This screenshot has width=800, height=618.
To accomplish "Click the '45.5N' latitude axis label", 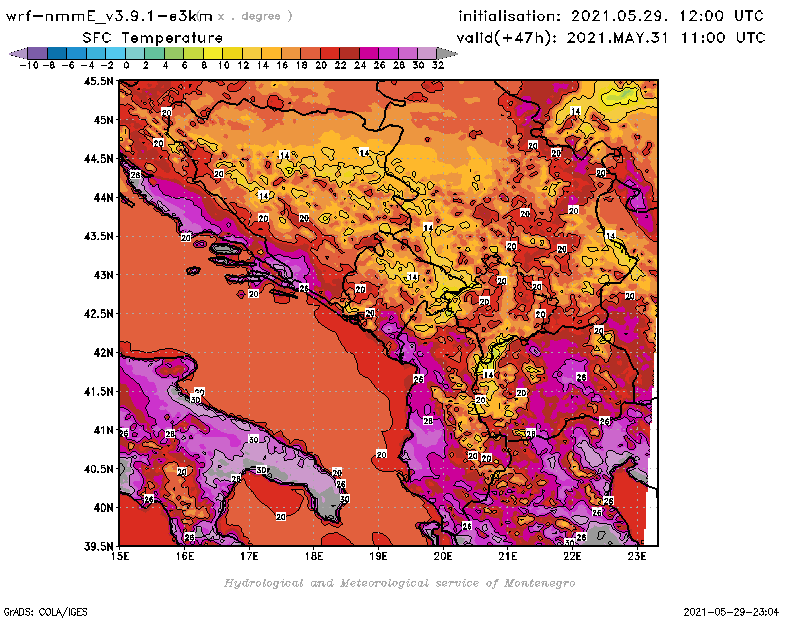I will click(x=98, y=81).
